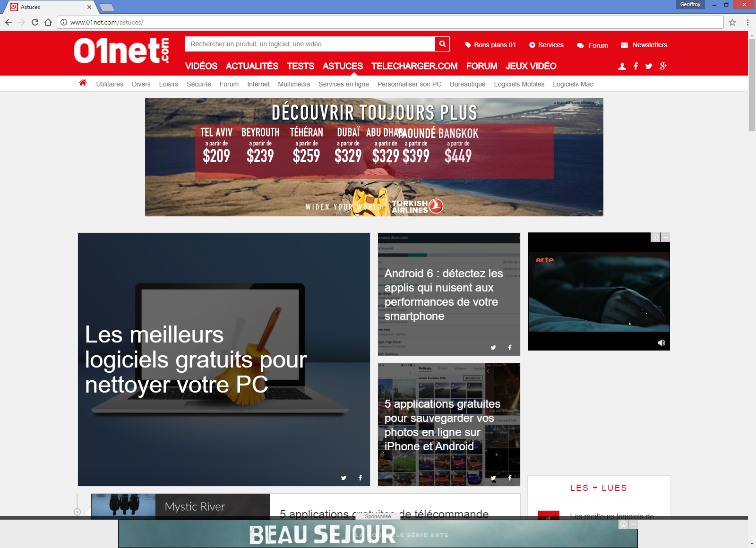
Task: Reload the page with the refresh button
Action: 35,22
